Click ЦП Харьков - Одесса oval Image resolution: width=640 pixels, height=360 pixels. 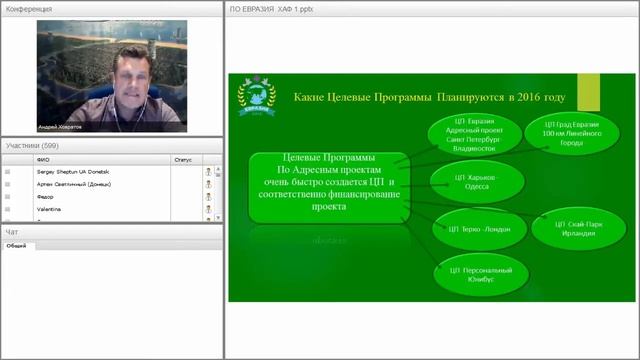pos(477,182)
